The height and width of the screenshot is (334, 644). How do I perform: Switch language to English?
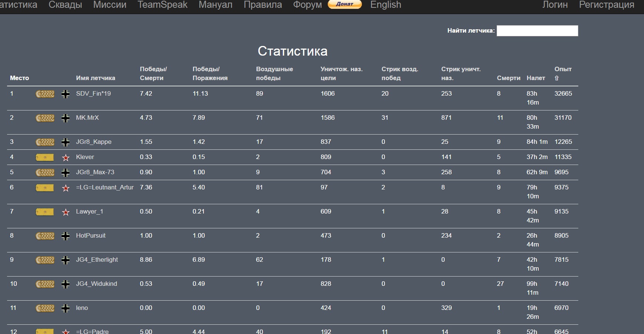pos(386,5)
